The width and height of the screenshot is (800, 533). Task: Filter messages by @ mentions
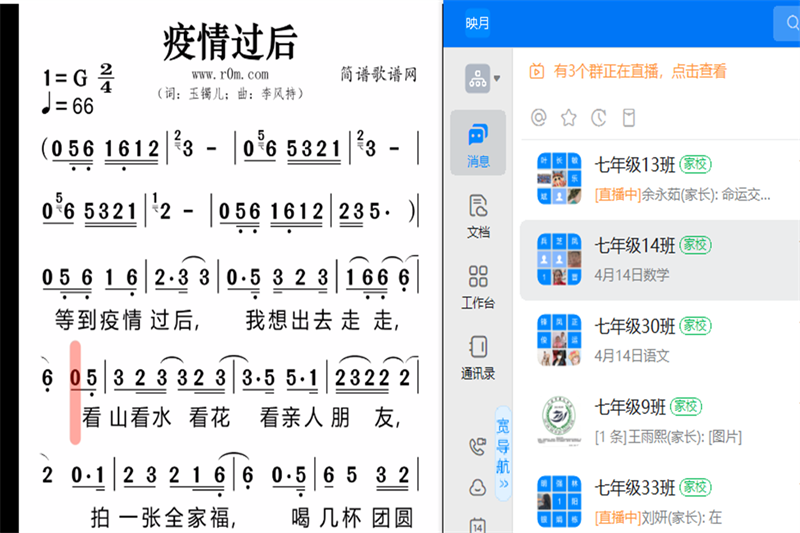pyautogui.click(x=539, y=118)
